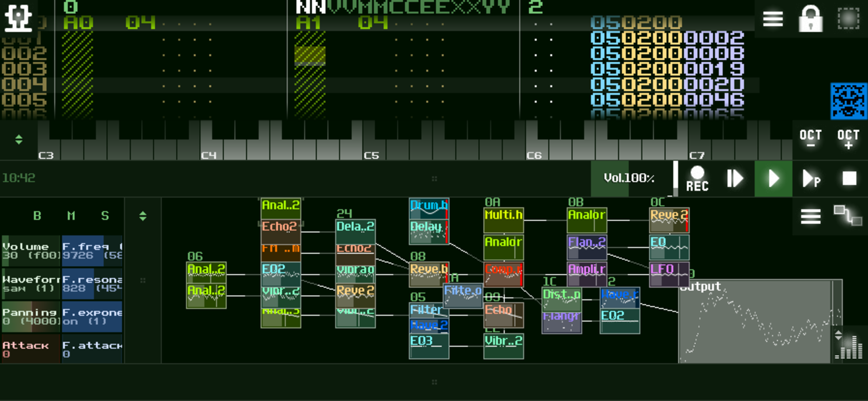Open the module view hamburger menu
This screenshot has width=868, height=401.
[811, 216]
